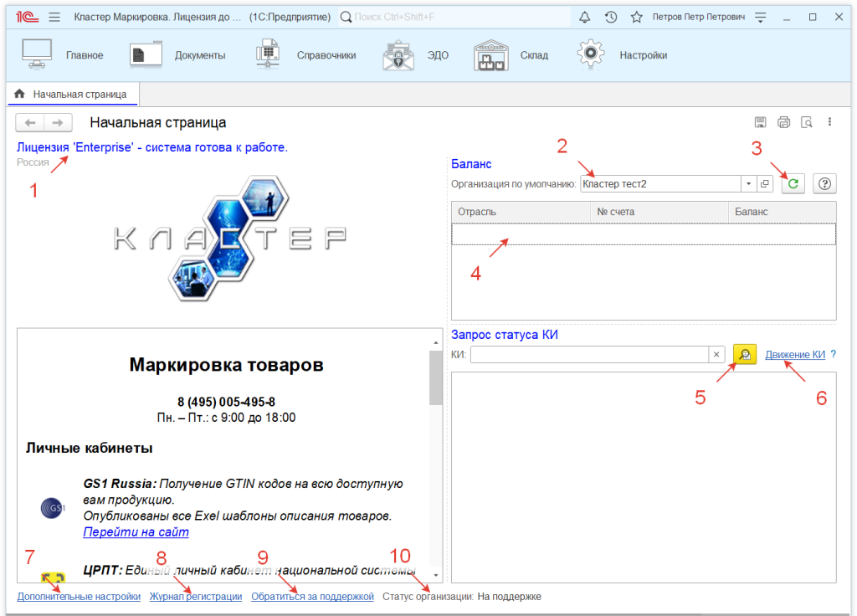857x616 pixels.
Task: Open the Настройки menu label
Action: 644,55
